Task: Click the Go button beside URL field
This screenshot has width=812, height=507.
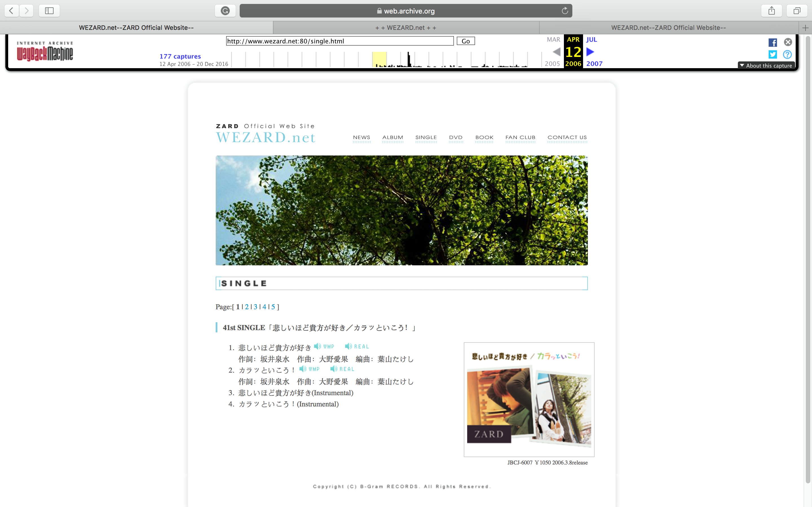Action: [465, 41]
